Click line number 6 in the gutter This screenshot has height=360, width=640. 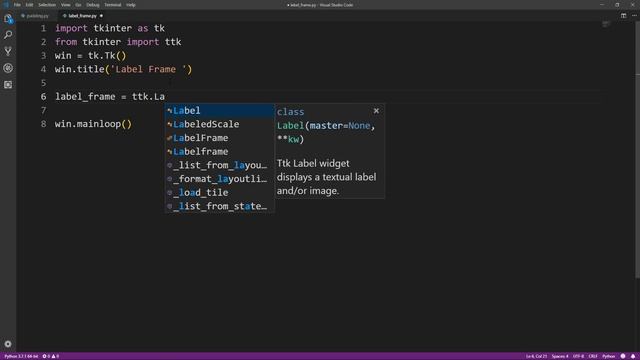tap(43, 97)
